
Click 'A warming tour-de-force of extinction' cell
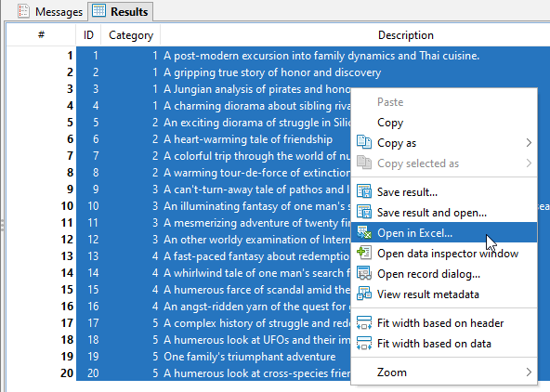(256, 173)
